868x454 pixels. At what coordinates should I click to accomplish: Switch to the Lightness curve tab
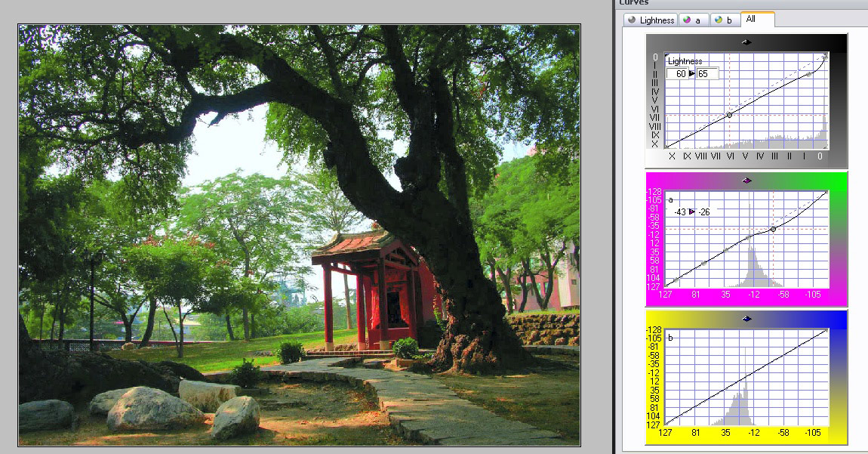(x=651, y=20)
